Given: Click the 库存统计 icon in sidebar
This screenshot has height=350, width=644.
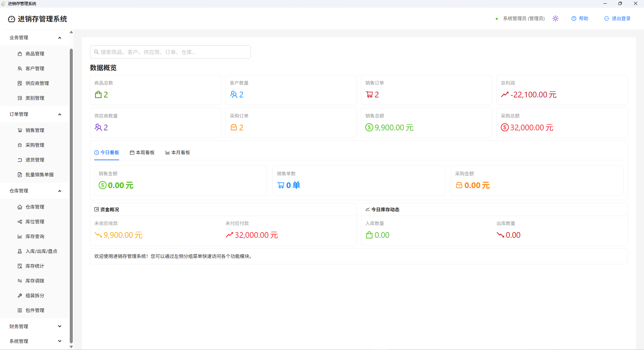Looking at the screenshot, I should pyautogui.click(x=20, y=266).
